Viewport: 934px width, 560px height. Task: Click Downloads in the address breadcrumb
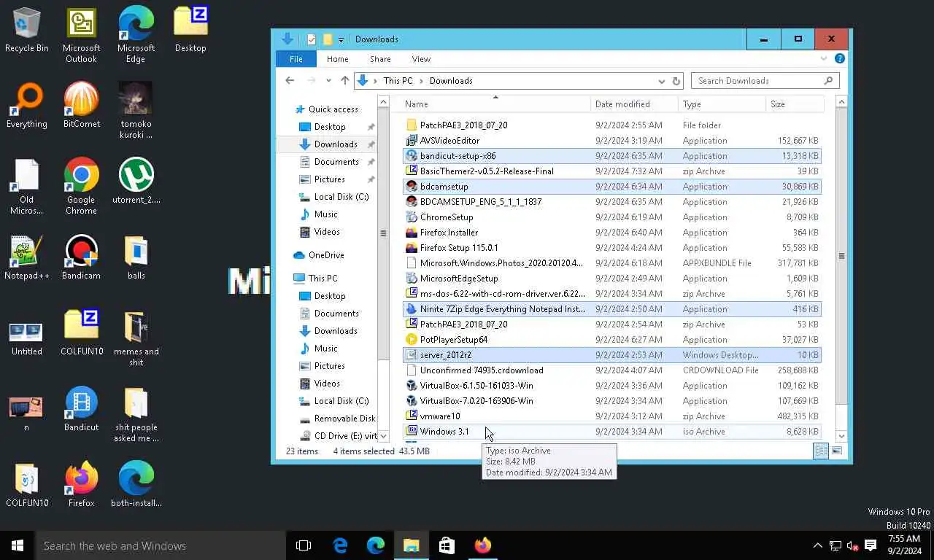tap(450, 81)
